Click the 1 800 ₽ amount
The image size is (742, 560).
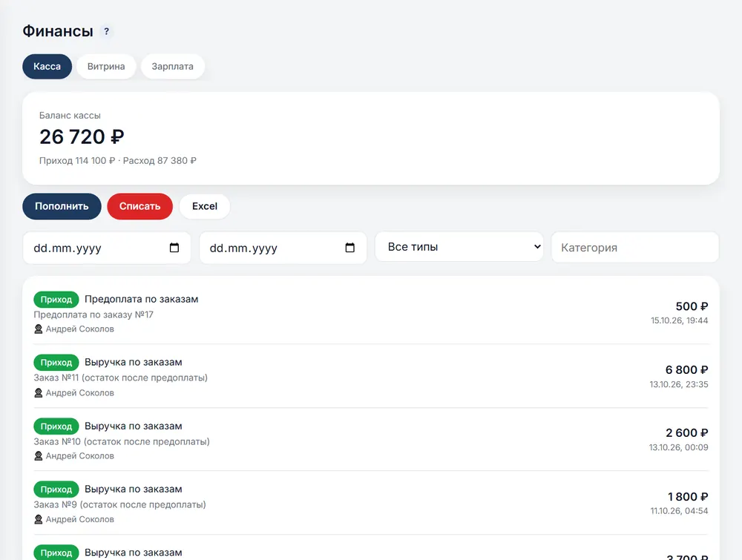pos(688,497)
